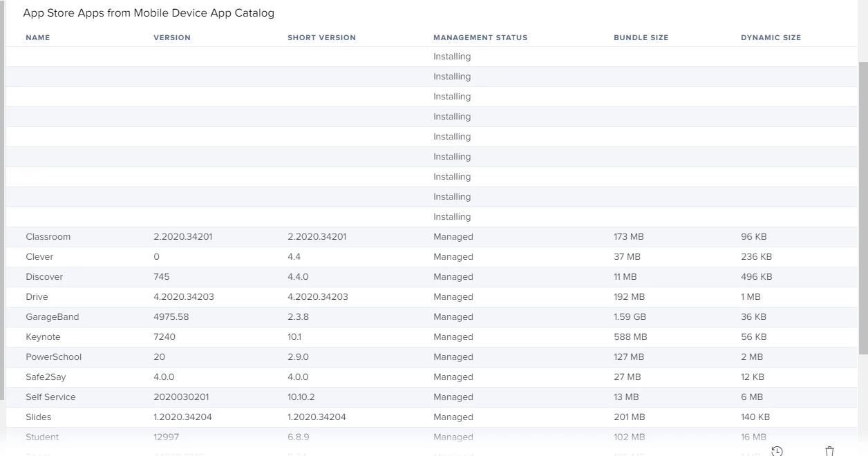Click Discover's dynamic size 496 KB
The width and height of the screenshot is (868, 456).
click(x=757, y=277)
